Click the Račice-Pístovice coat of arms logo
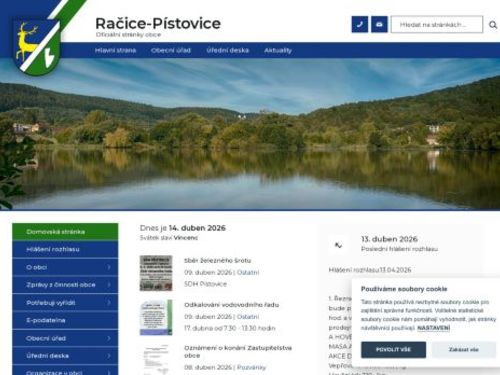500x375 pixels. [37, 47]
